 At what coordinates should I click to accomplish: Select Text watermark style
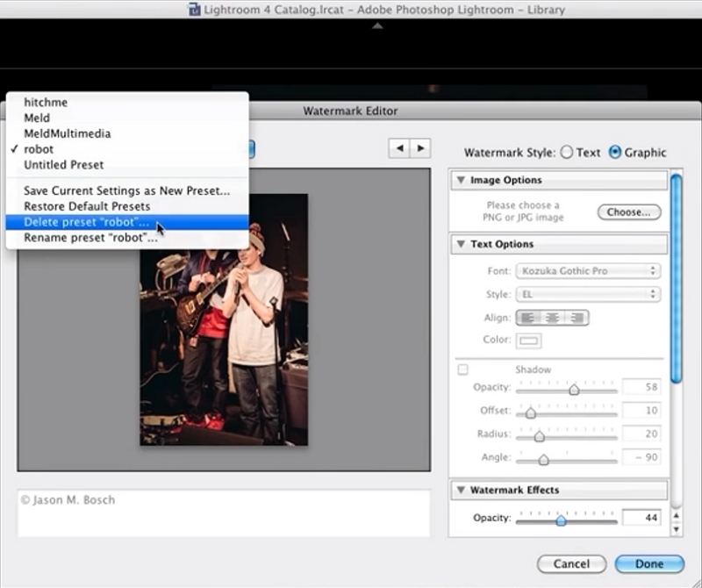pyautogui.click(x=567, y=153)
